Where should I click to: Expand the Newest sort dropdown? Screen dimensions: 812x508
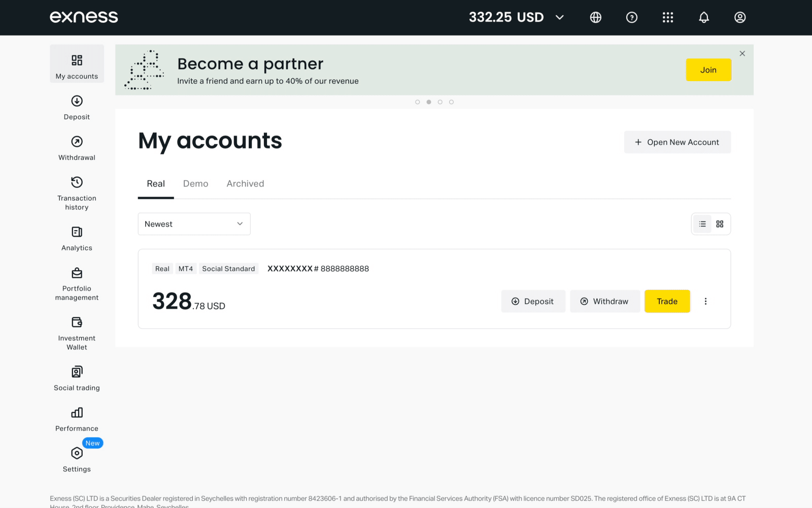coord(194,224)
